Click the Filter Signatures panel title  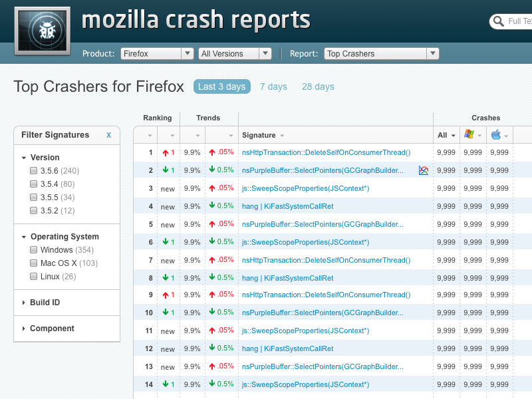(x=55, y=135)
